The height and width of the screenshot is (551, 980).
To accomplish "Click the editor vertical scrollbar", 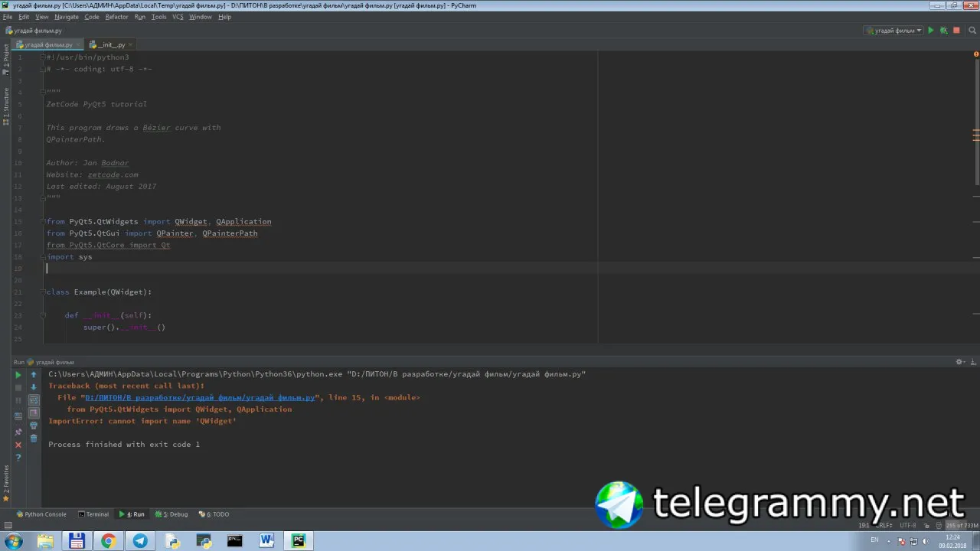I will click(x=976, y=122).
